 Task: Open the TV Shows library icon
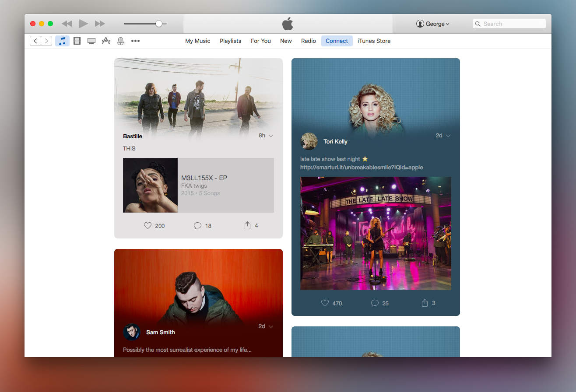pos(91,41)
